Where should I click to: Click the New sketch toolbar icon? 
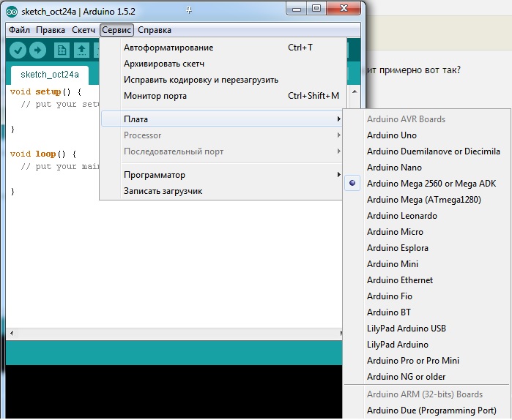pyautogui.click(x=62, y=50)
